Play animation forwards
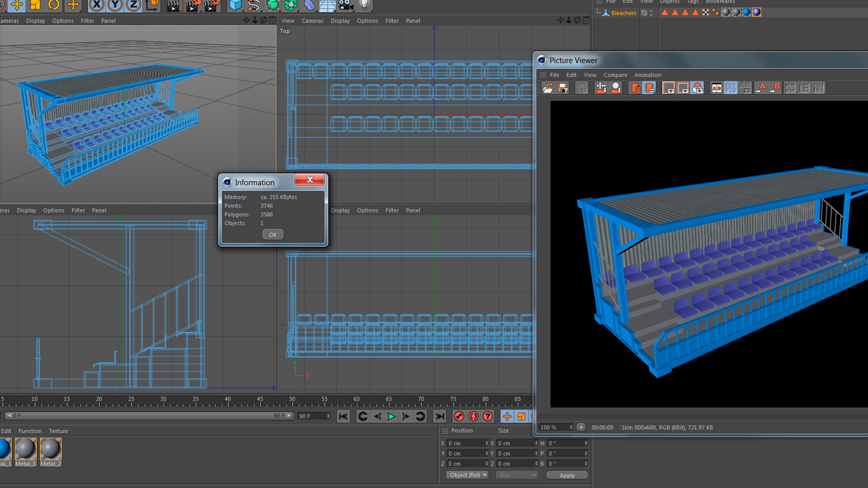The image size is (868, 488). point(391,417)
